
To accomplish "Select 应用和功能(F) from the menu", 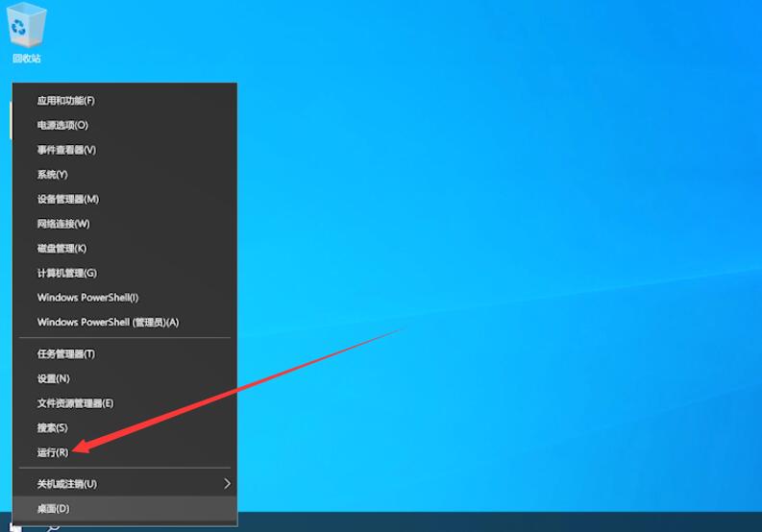I will pos(125,101).
